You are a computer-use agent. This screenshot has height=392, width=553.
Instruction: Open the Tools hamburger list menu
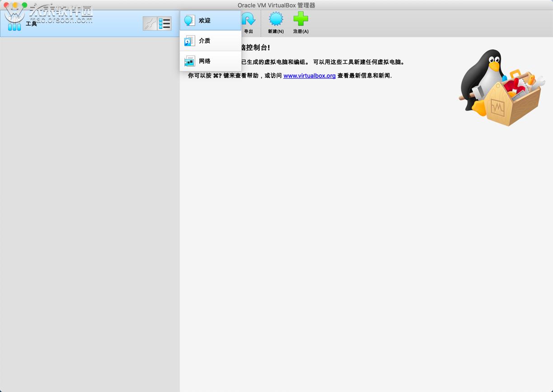[x=164, y=23]
